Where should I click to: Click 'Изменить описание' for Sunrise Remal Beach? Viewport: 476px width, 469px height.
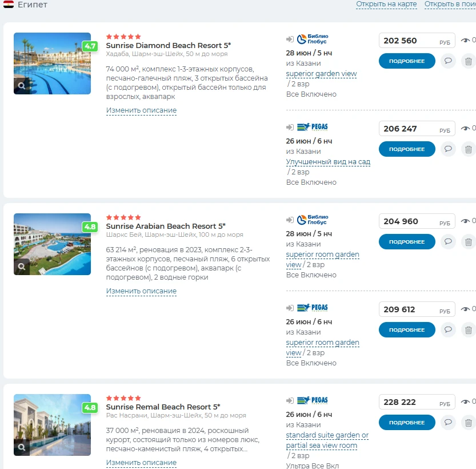tap(141, 463)
